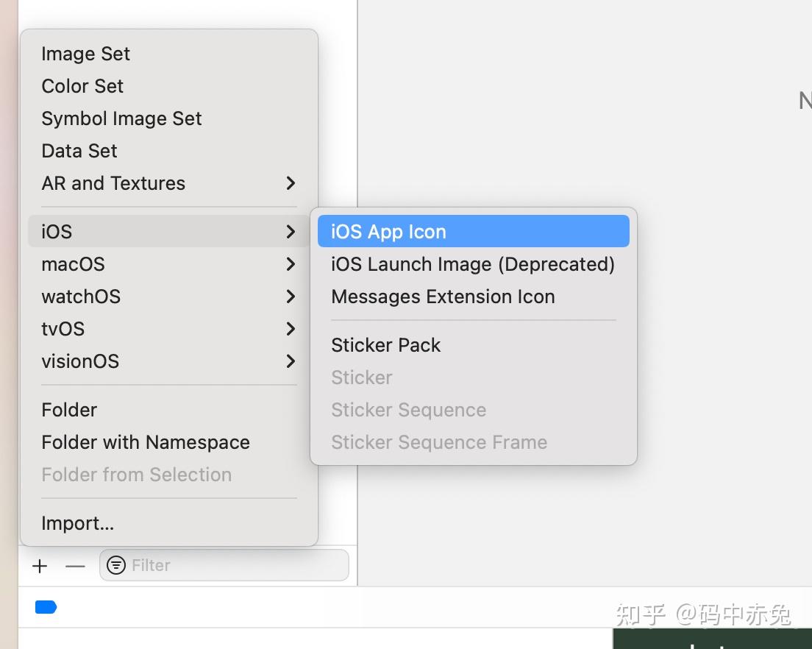Focus the Filter text field
Image resolution: width=812 pixels, height=649 pixels.
pyautogui.click(x=224, y=565)
